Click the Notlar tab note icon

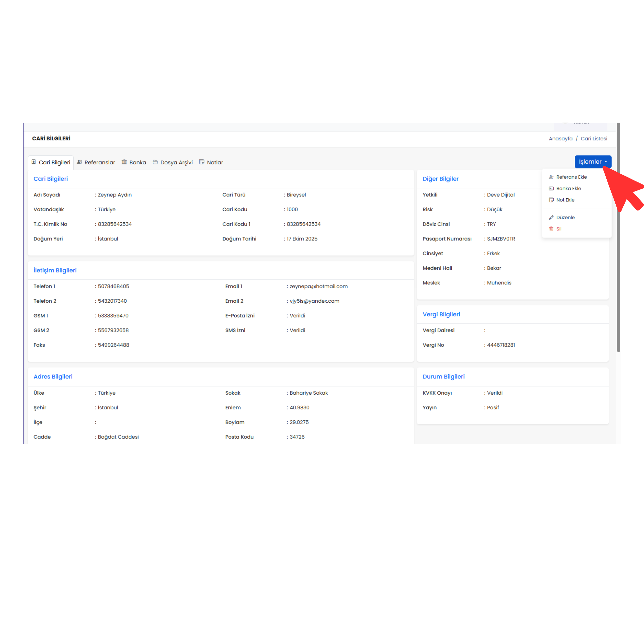click(x=202, y=162)
